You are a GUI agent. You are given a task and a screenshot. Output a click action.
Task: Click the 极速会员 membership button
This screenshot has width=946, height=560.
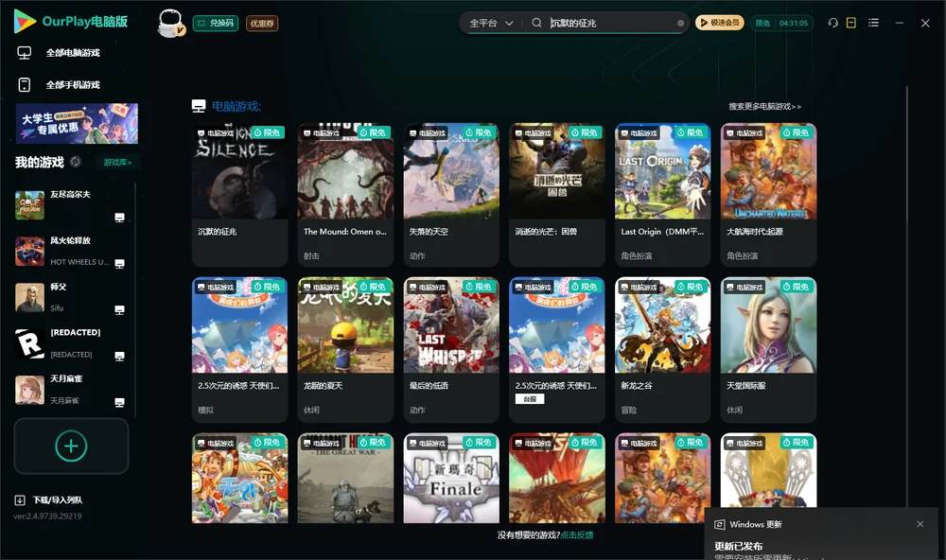(x=720, y=23)
